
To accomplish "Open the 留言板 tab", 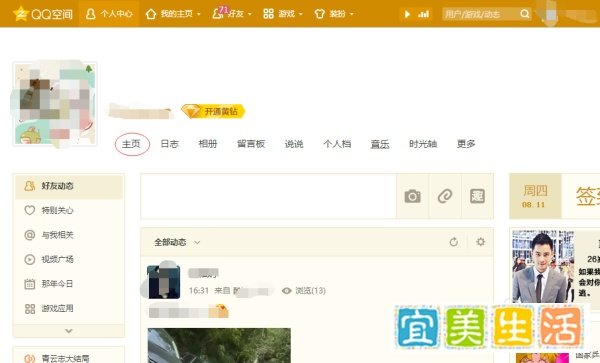I will pos(251,144).
